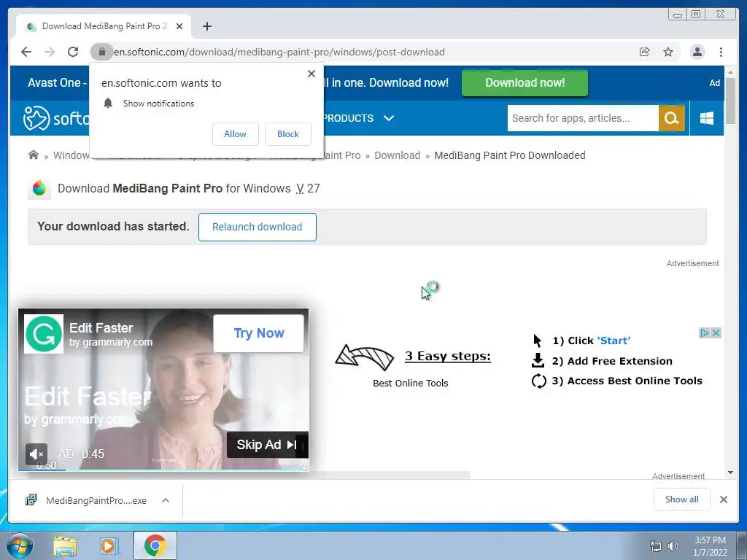Expand the PRODUCTS dropdown menu
Screen dimensions: 747x560
(x=359, y=118)
